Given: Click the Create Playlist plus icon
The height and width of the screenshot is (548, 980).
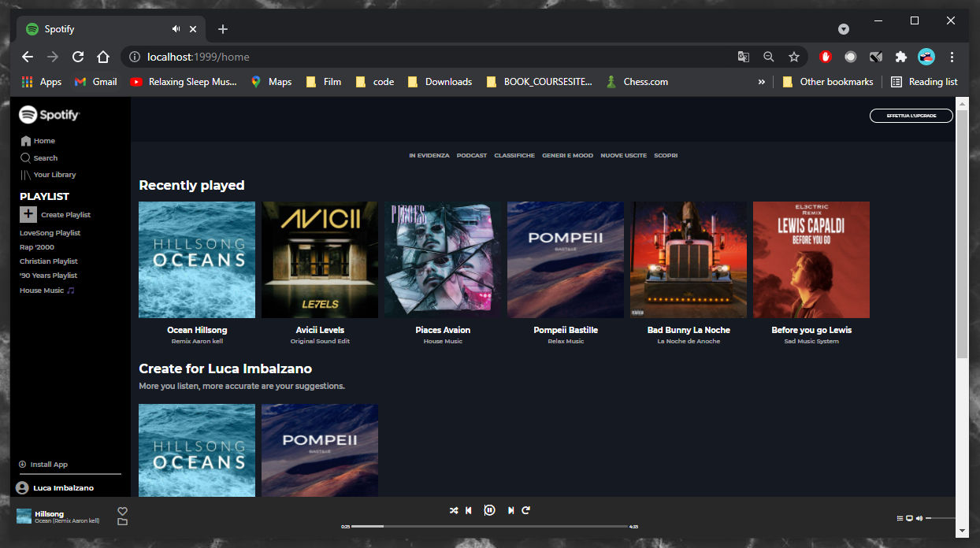Looking at the screenshot, I should click(x=28, y=214).
